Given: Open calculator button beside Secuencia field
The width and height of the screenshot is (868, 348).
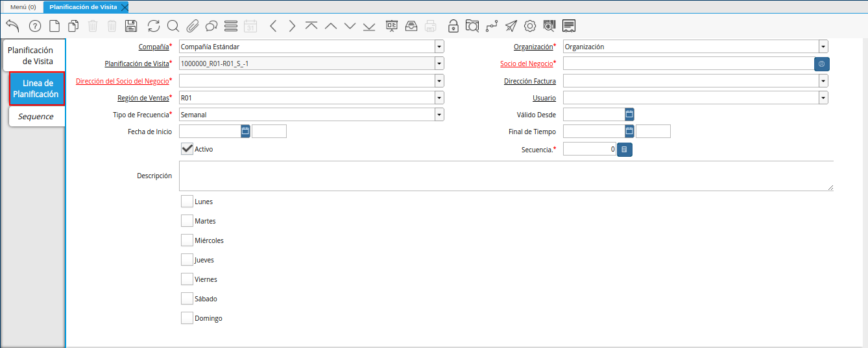Looking at the screenshot, I should (624, 149).
